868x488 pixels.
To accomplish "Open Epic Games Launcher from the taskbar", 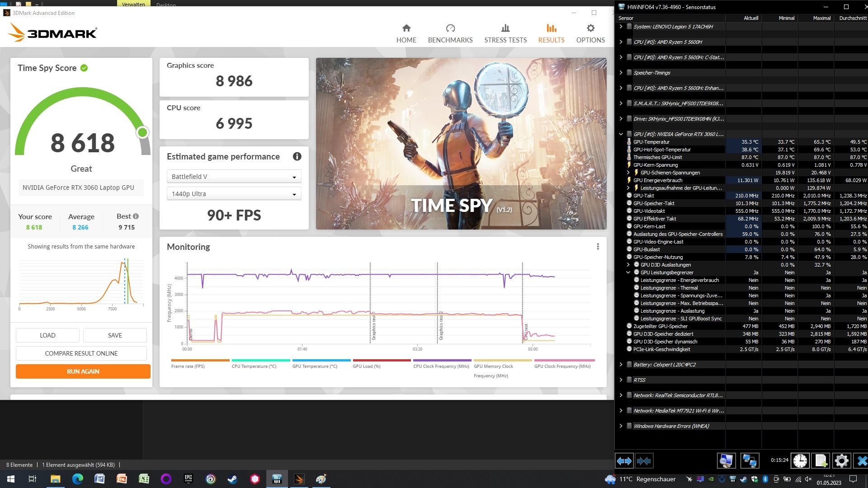I will click(x=188, y=479).
